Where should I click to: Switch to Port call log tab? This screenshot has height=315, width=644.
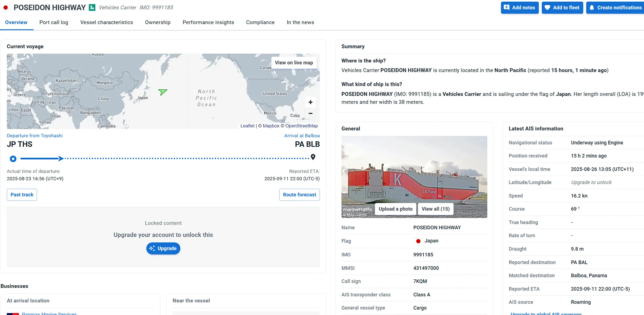(x=54, y=22)
